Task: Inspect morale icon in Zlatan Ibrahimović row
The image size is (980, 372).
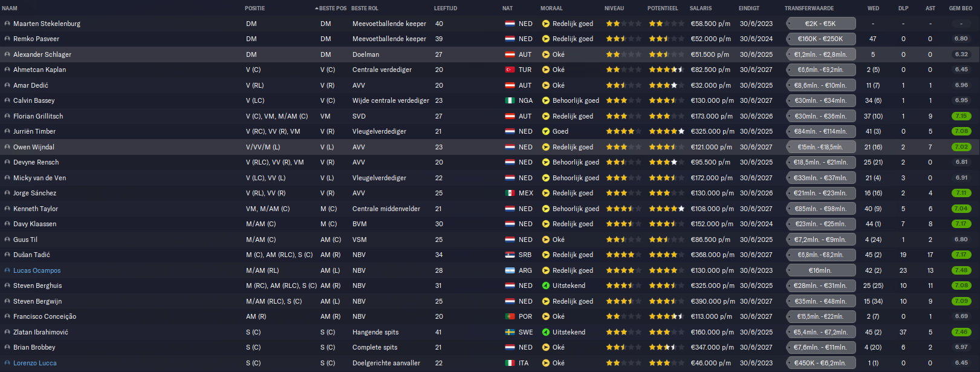Action: point(546,332)
